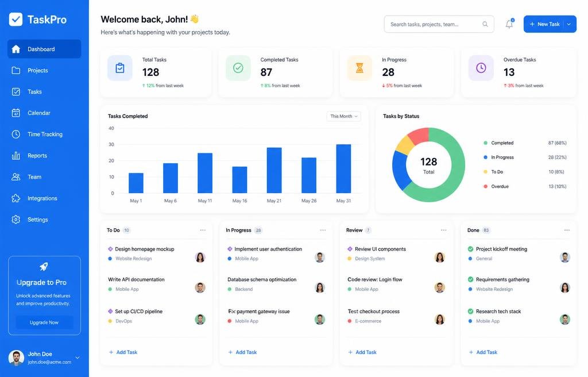Click the Integrations puzzle icon in sidebar
588x377 pixels.
pyautogui.click(x=16, y=198)
